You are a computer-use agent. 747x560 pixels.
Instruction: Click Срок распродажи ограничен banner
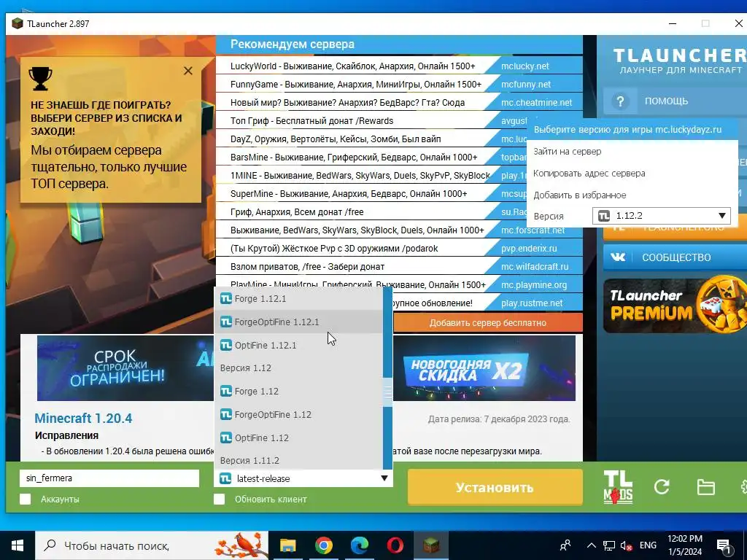[125, 368]
